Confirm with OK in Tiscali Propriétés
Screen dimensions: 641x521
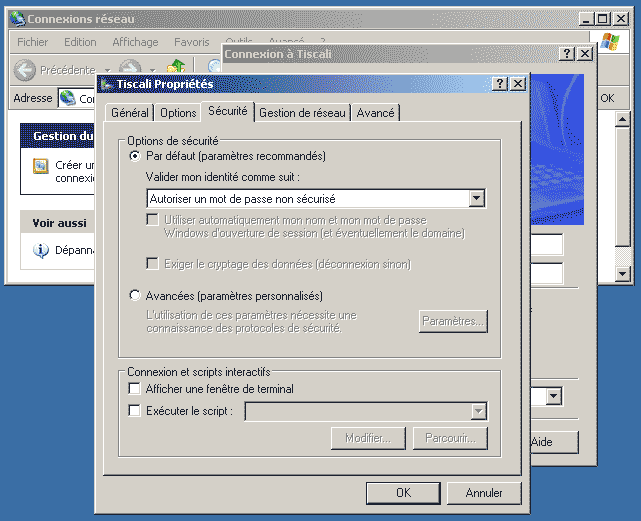(x=403, y=493)
